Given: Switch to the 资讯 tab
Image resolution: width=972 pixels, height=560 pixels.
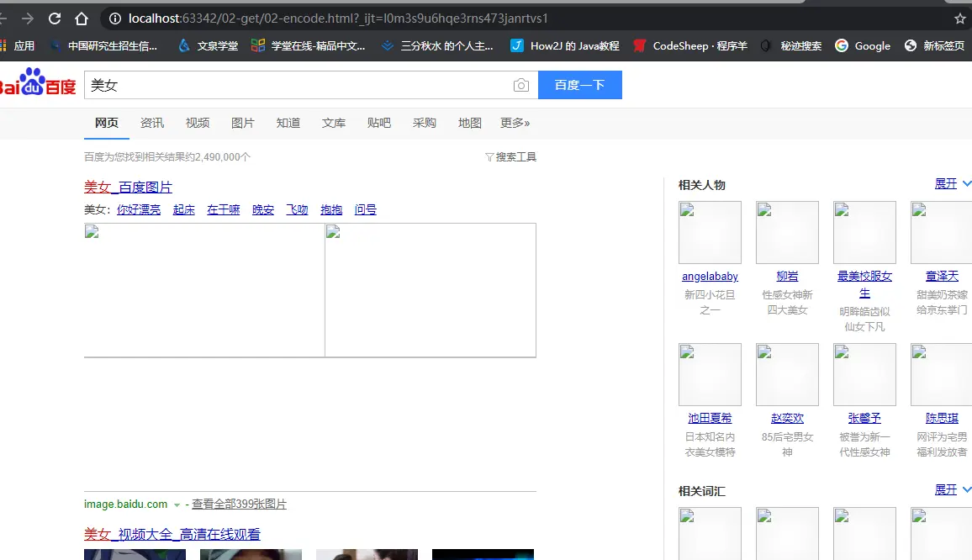Looking at the screenshot, I should [x=152, y=123].
